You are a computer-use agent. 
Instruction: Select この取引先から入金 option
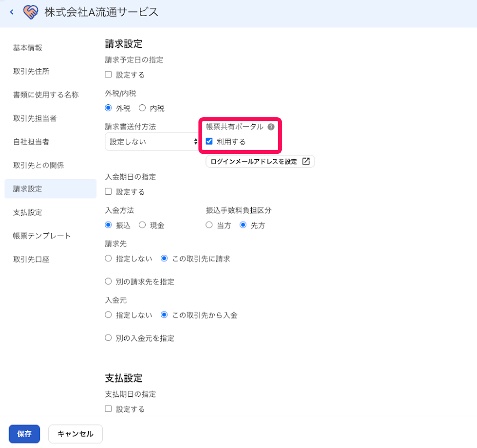(x=164, y=315)
